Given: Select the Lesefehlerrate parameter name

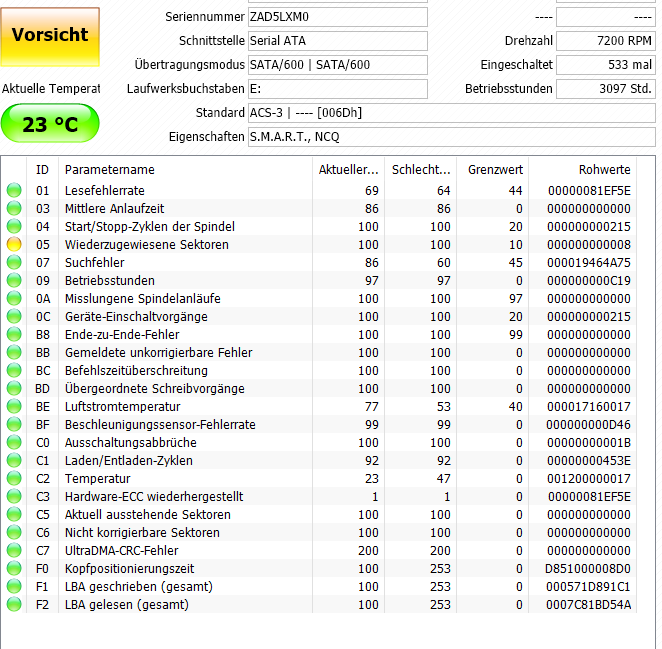Looking at the screenshot, I should click(x=105, y=190).
